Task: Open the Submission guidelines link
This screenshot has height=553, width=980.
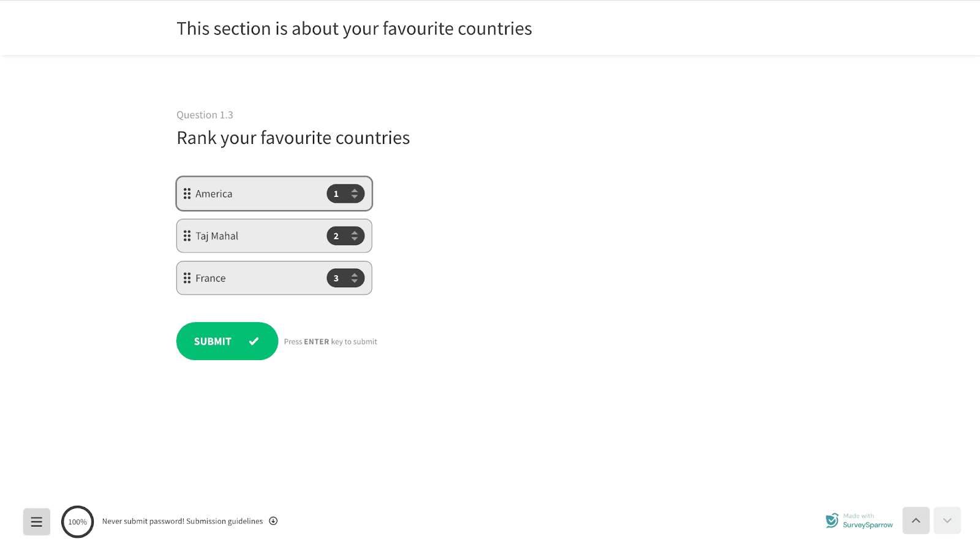Action: pyautogui.click(x=224, y=521)
